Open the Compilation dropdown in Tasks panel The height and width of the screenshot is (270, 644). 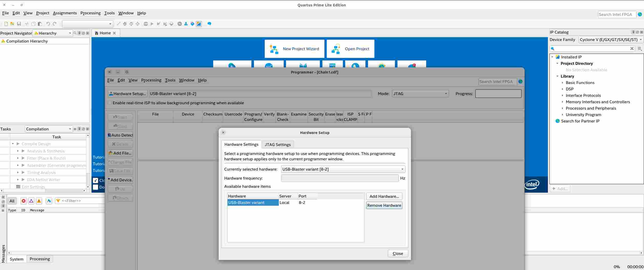click(49, 129)
